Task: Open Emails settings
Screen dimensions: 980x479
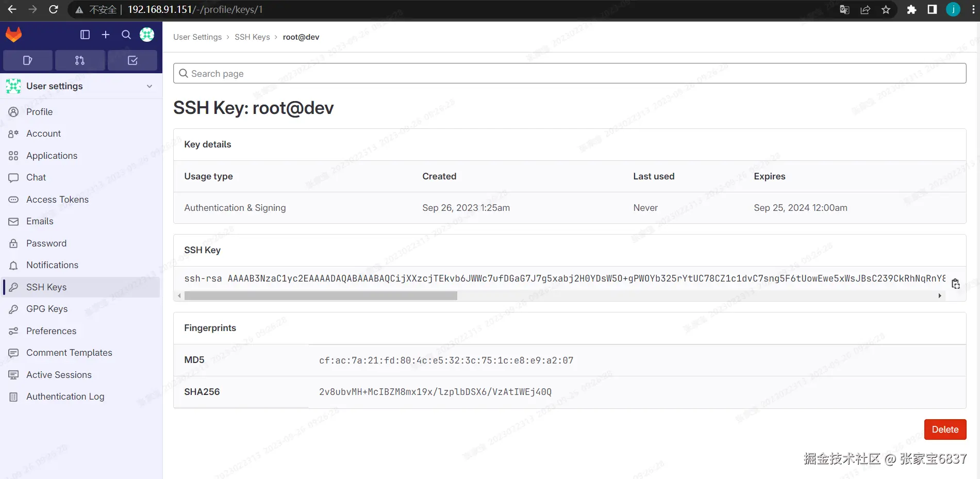Action: (81, 221)
